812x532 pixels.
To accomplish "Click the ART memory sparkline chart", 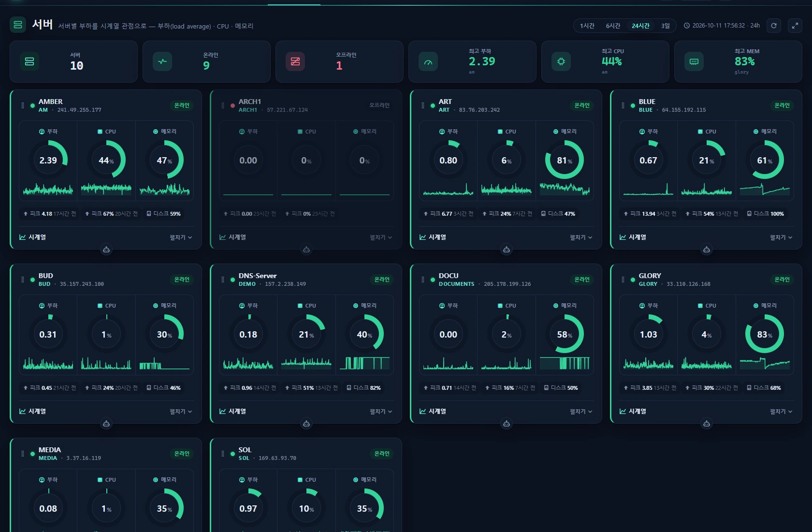I will point(565,189).
